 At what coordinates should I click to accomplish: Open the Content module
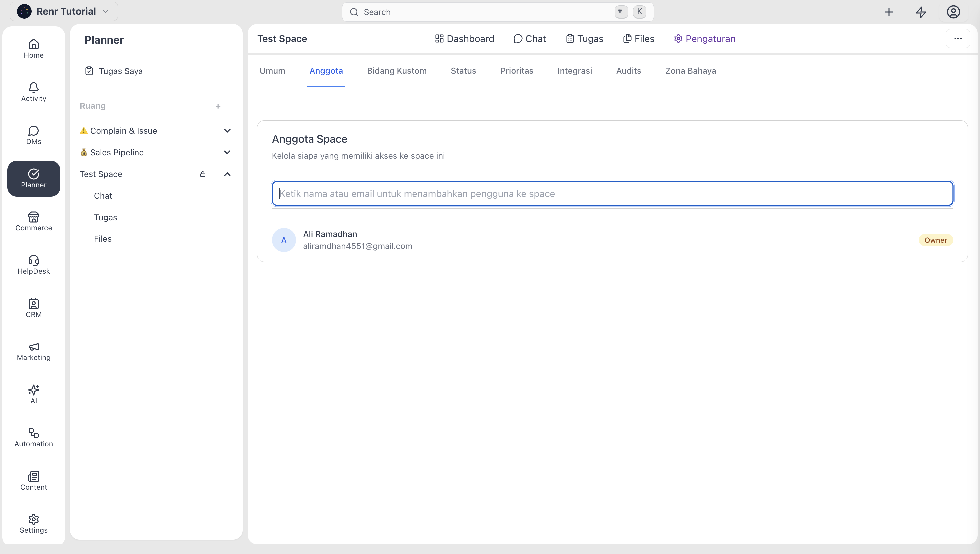pyautogui.click(x=33, y=481)
